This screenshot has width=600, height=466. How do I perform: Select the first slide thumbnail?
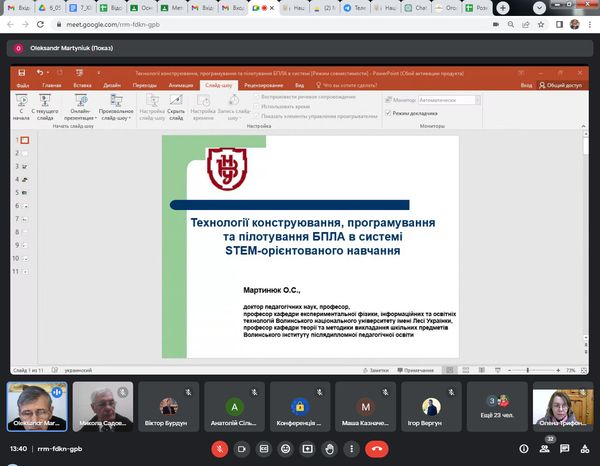[x=26, y=141]
